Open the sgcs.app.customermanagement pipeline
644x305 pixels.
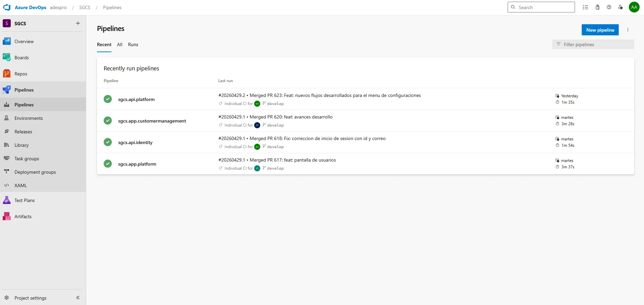152,121
